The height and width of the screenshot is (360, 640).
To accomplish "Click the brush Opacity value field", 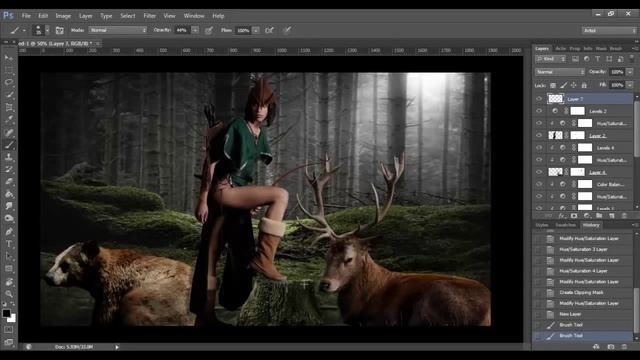I will [x=182, y=30].
